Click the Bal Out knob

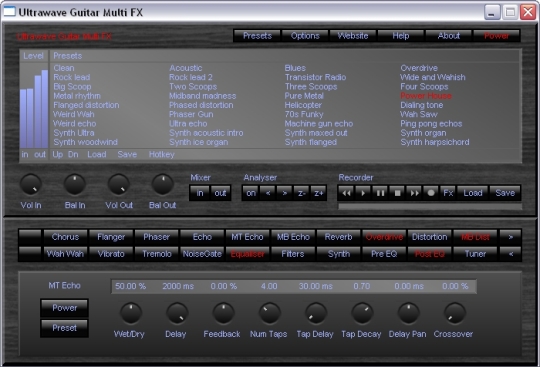163,184
